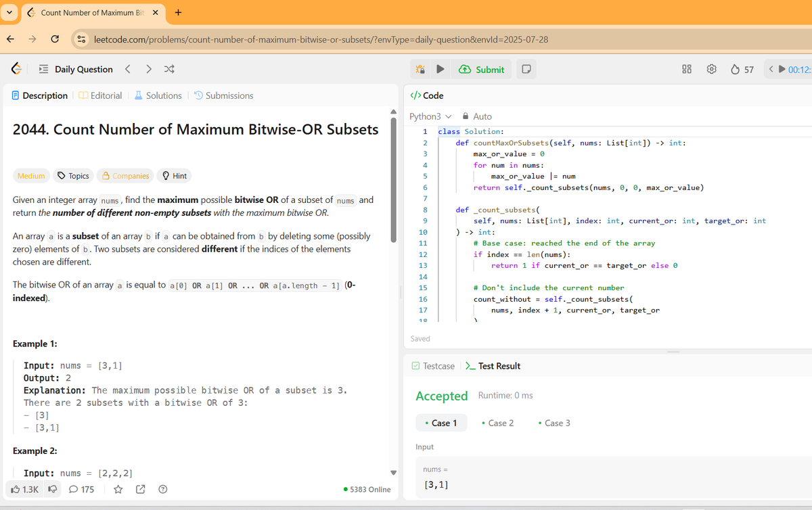Check the daily streak flame counter
The height and width of the screenshot is (510, 812).
(x=740, y=69)
